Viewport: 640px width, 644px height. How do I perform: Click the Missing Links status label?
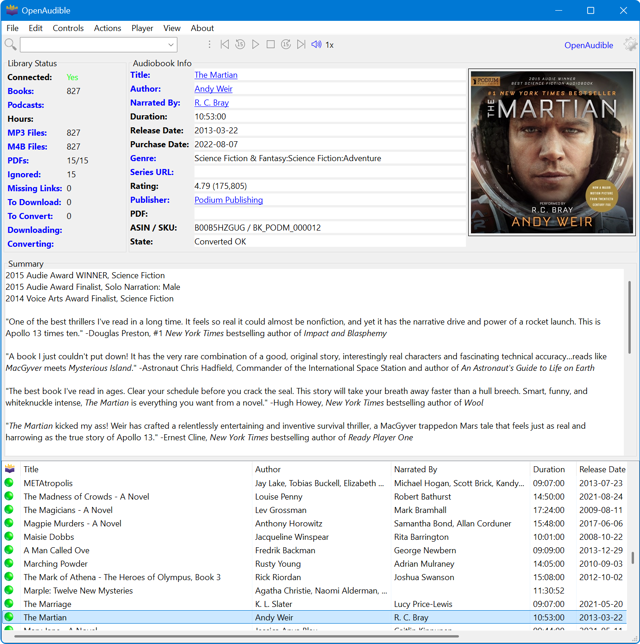tap(35, 189)
